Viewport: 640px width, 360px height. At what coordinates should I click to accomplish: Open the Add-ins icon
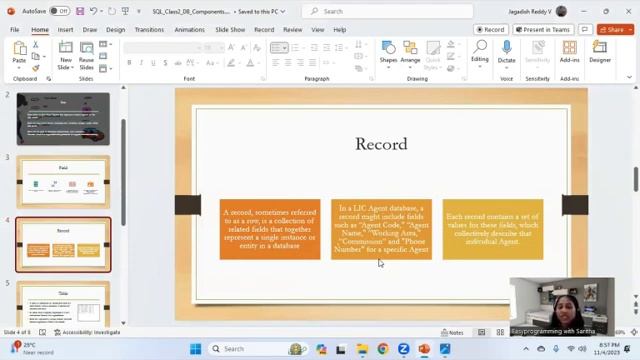tap(569, 52)
